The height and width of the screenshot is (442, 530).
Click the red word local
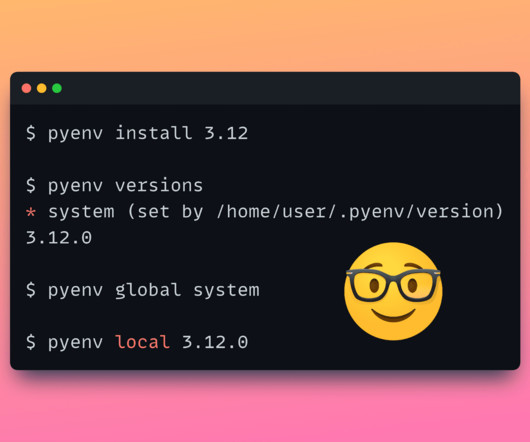pyautogui.click(x=142, y=342)
